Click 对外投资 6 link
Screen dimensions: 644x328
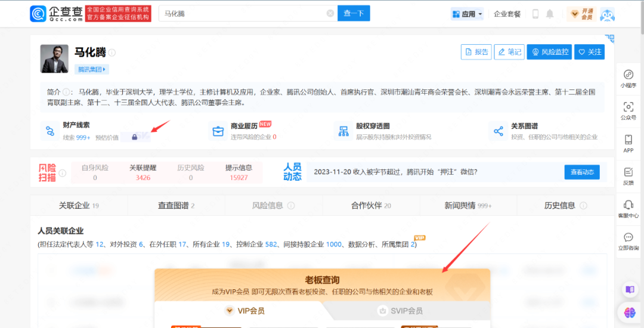[x=126, y=245]
